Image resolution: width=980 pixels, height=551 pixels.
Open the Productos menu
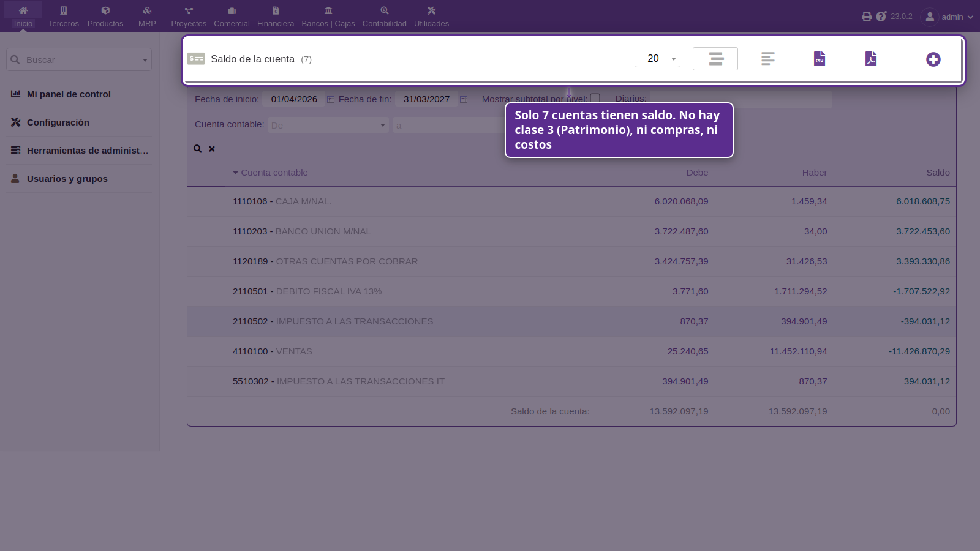(105, 17)
